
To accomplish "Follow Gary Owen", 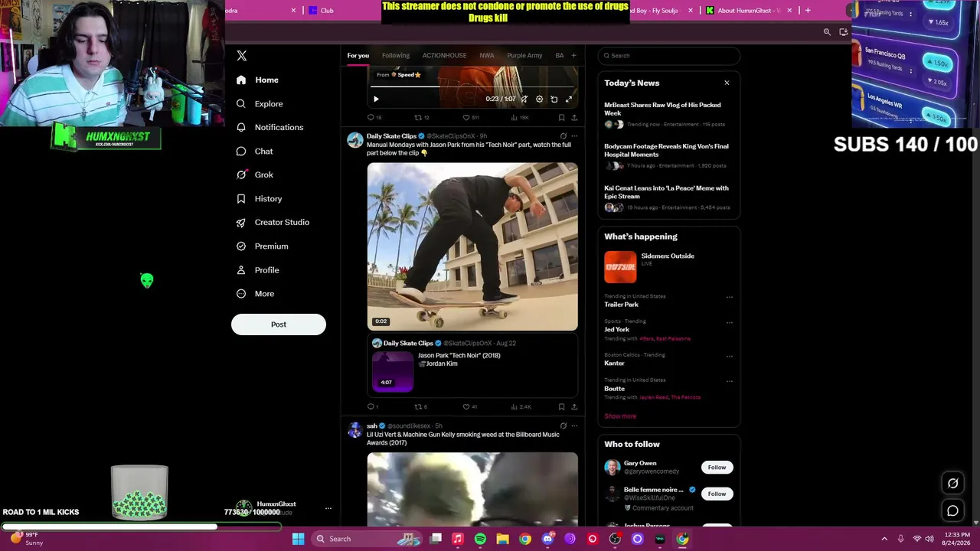I will 717,468.
